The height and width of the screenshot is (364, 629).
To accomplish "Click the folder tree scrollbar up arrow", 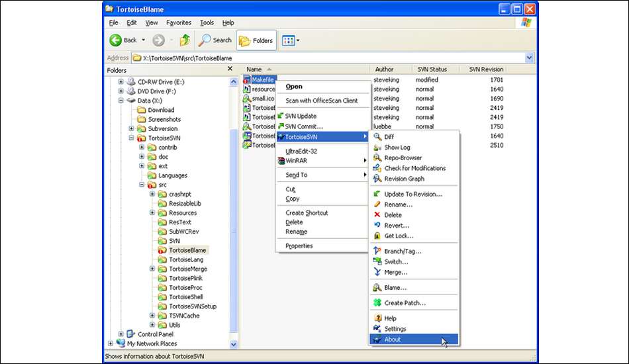I will tap(234, 82).
